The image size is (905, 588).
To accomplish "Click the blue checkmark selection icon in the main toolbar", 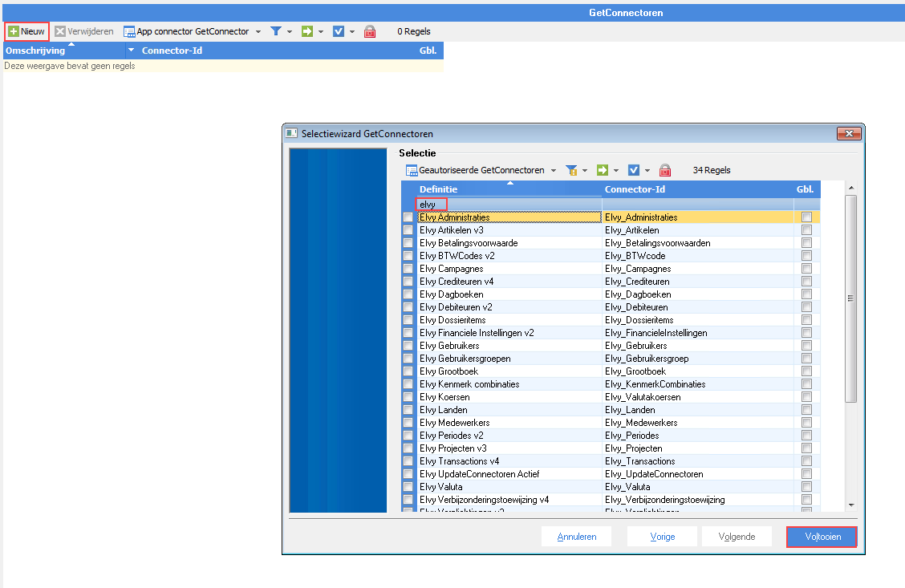I will click(x=339, y=31).
